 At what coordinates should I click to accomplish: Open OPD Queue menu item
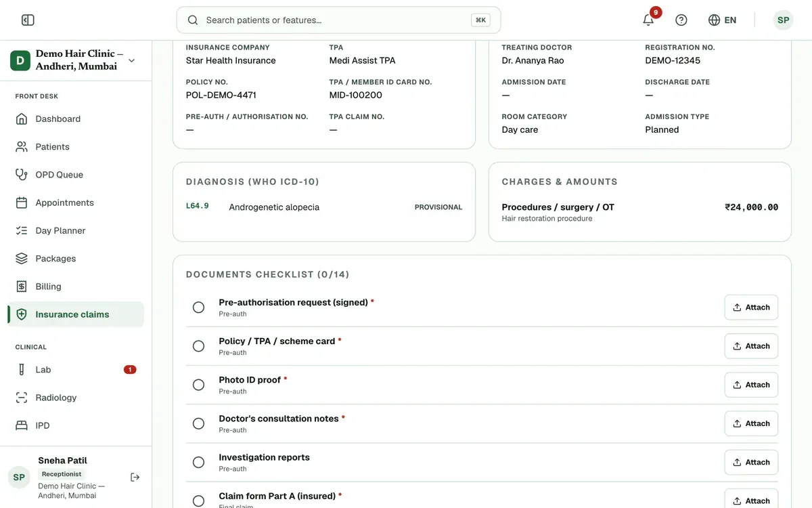click(76, 175)
